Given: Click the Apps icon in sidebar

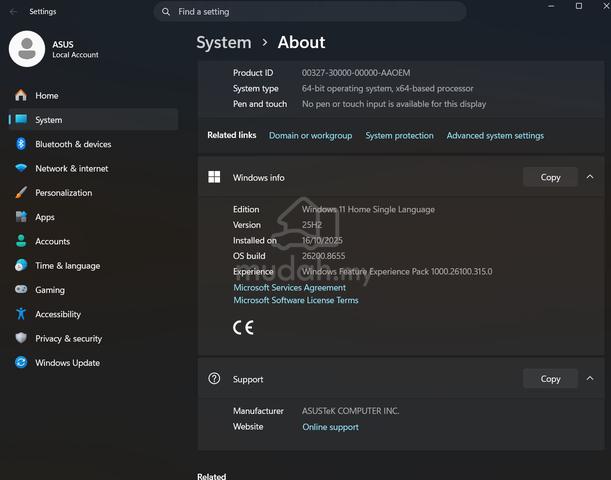Looking at the screenshot, I should [21, 217].
